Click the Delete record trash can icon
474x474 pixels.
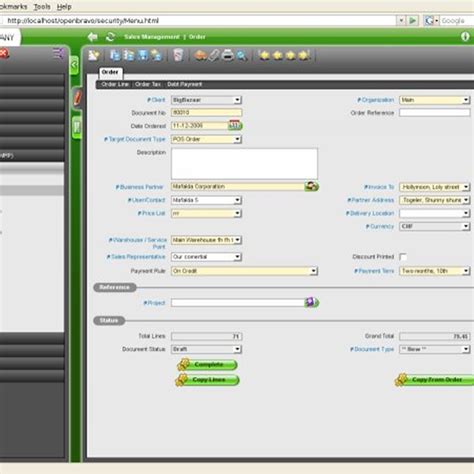click(178, 55)
